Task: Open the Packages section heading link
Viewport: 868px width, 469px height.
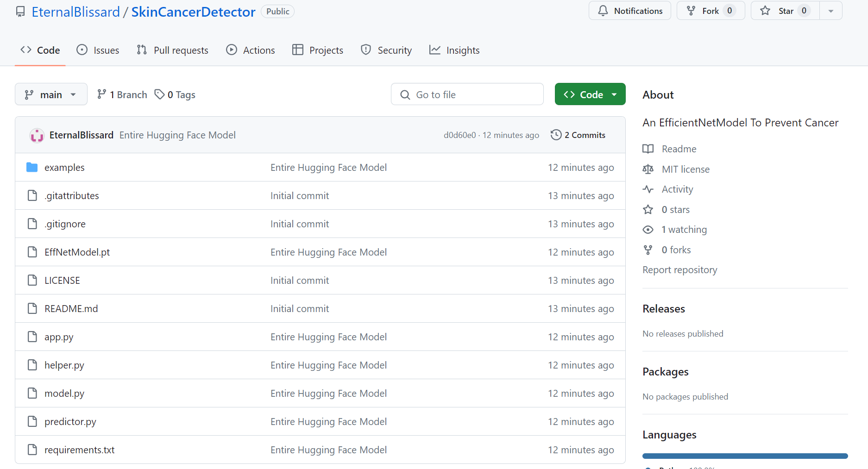Action: [x=666, y=372]
